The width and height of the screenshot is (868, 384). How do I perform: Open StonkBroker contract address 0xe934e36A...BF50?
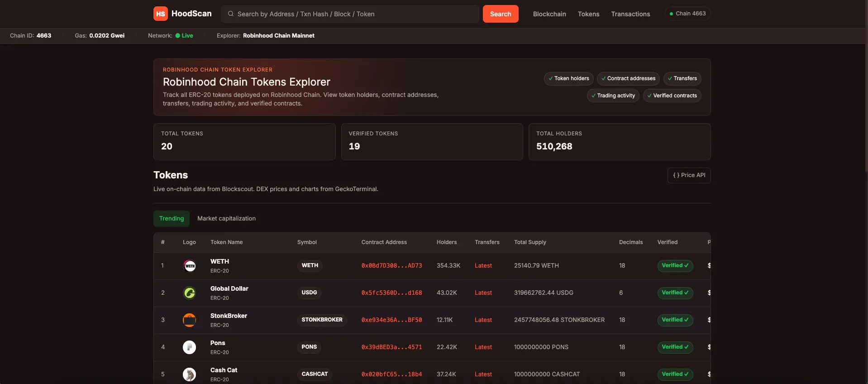pos(391,320)
